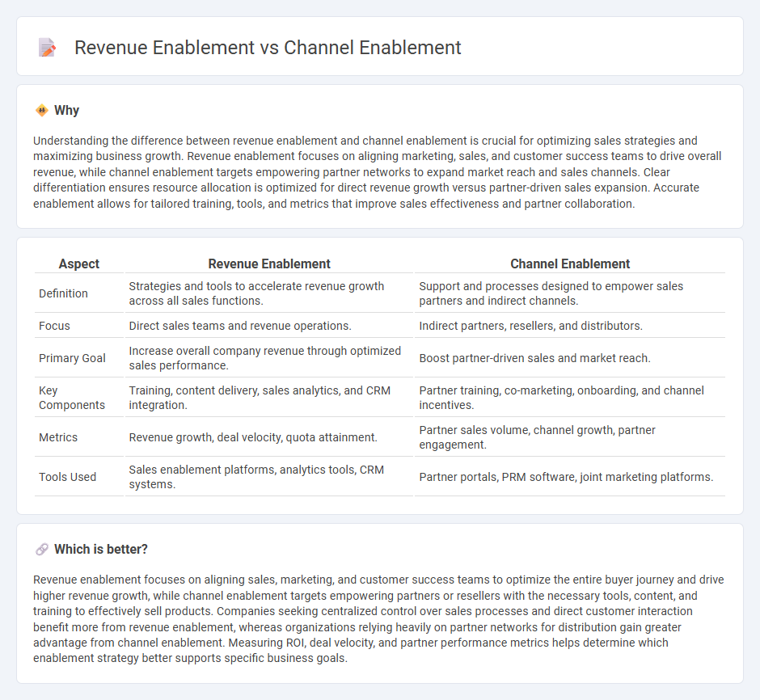Select the 'Key Components' row label
The width and height of the screenshot is (760, 700).
(x=72, y=398)
